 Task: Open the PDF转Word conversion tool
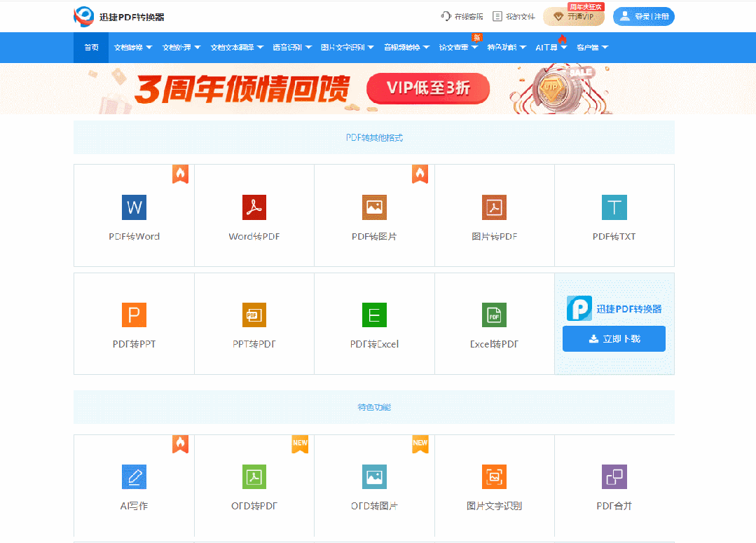133,215
